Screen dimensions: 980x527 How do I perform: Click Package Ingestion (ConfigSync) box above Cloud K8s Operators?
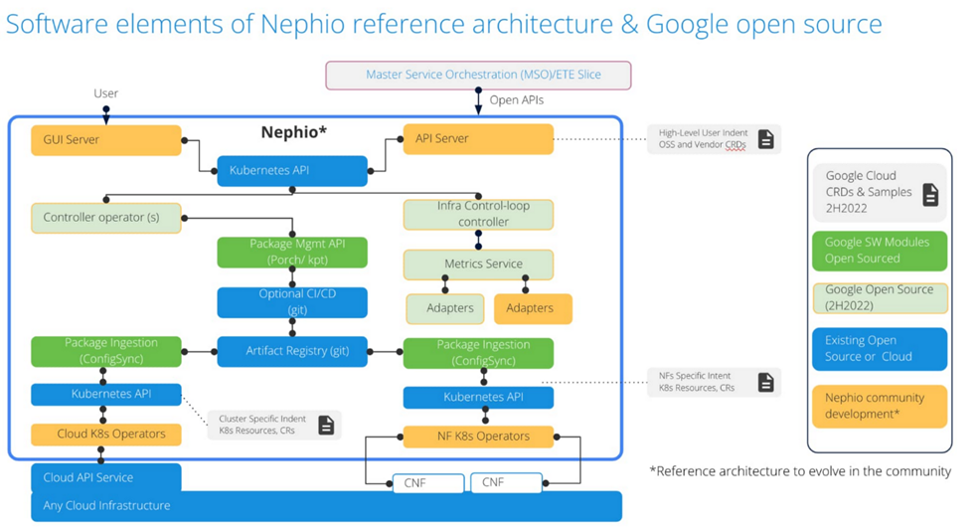(106, 351)
